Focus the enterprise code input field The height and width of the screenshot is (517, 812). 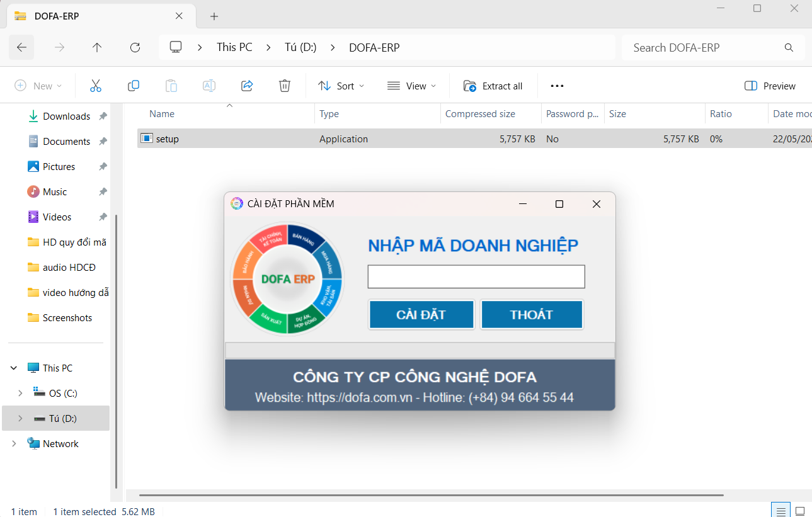point(476,276)
